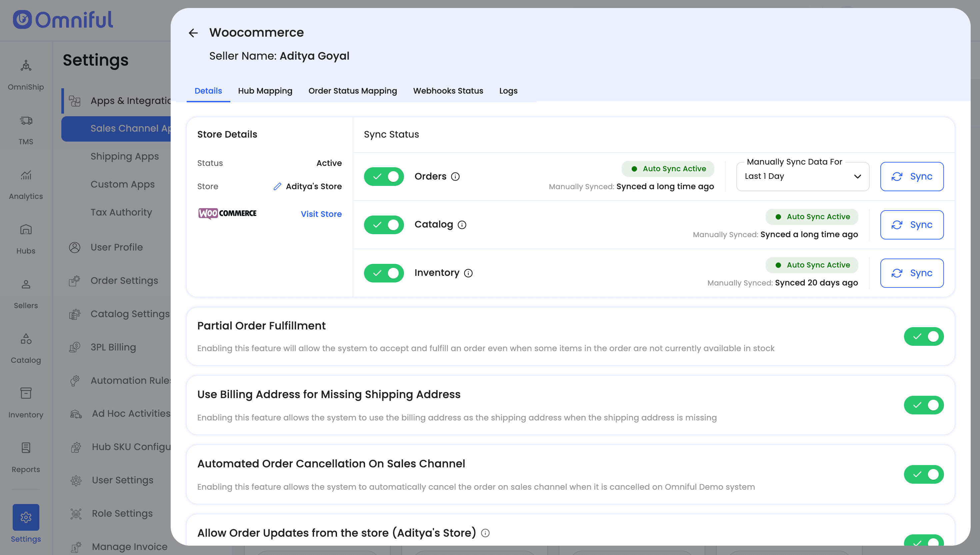
Task: Click the info icon beside Catalog
Action: (462, 225)
